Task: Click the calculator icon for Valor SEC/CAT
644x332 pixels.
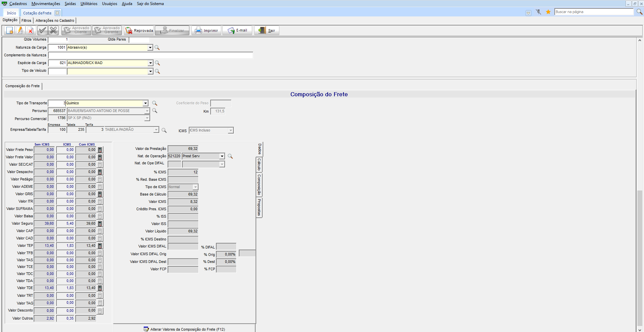Action: tap(100, 165)
